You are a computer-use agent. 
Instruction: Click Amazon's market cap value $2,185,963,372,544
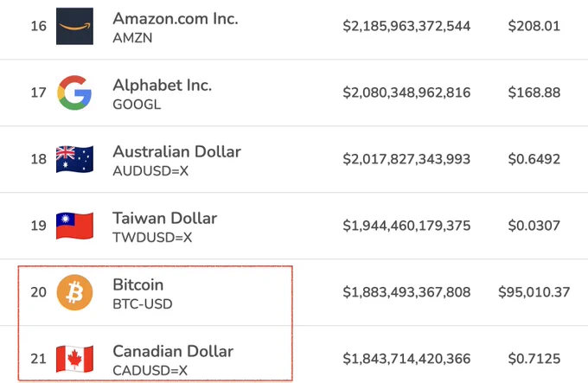(406, 26)
